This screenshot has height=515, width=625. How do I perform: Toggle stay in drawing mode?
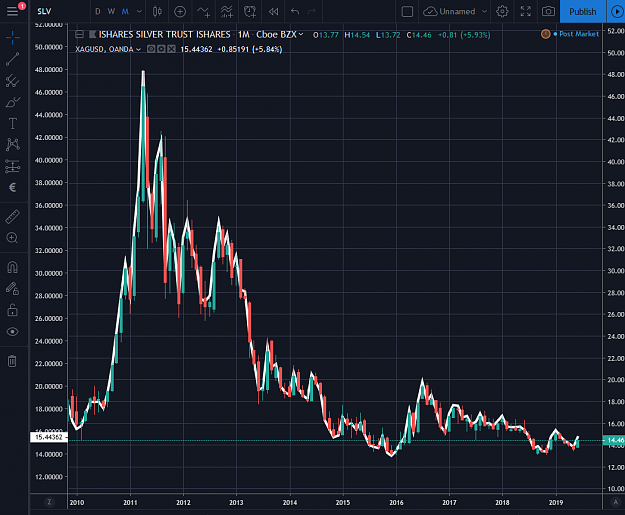[x=12, y=289]
